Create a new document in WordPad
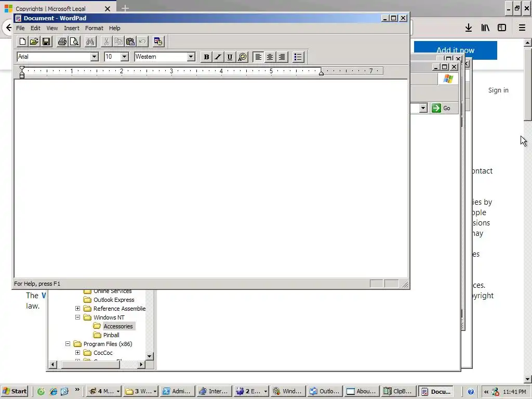Screen dimensions: 532x399 point(22,42)
